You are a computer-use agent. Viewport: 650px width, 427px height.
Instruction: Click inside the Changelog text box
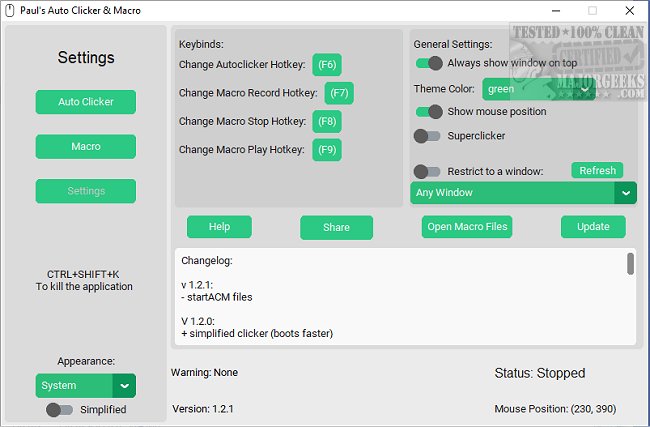[405, 296]
